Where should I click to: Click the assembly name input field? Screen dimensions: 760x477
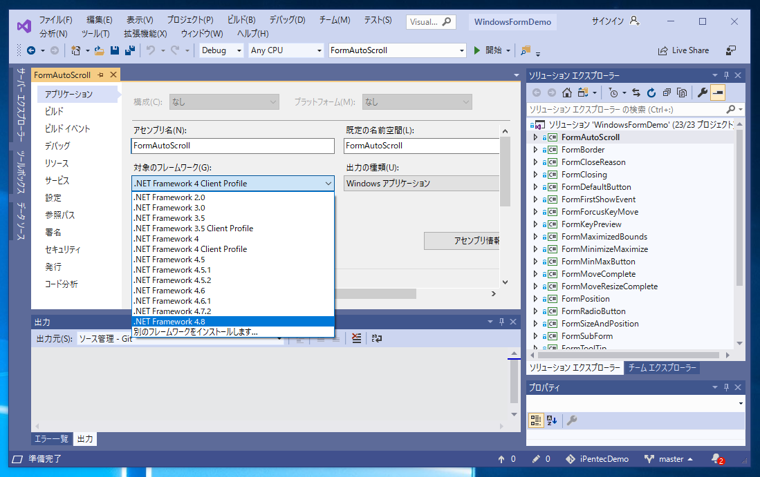pyautogui.click(x=233, y=146)
